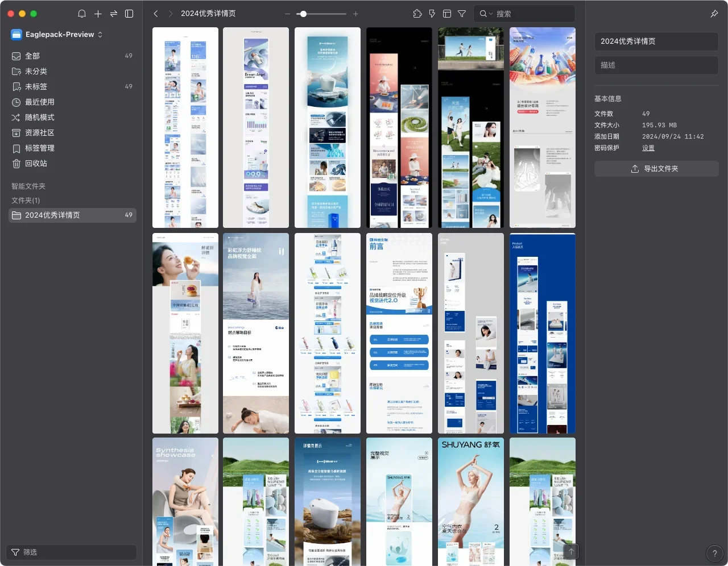Click the 设置 password protection link
728x566 pixels.
coord(648,148)
